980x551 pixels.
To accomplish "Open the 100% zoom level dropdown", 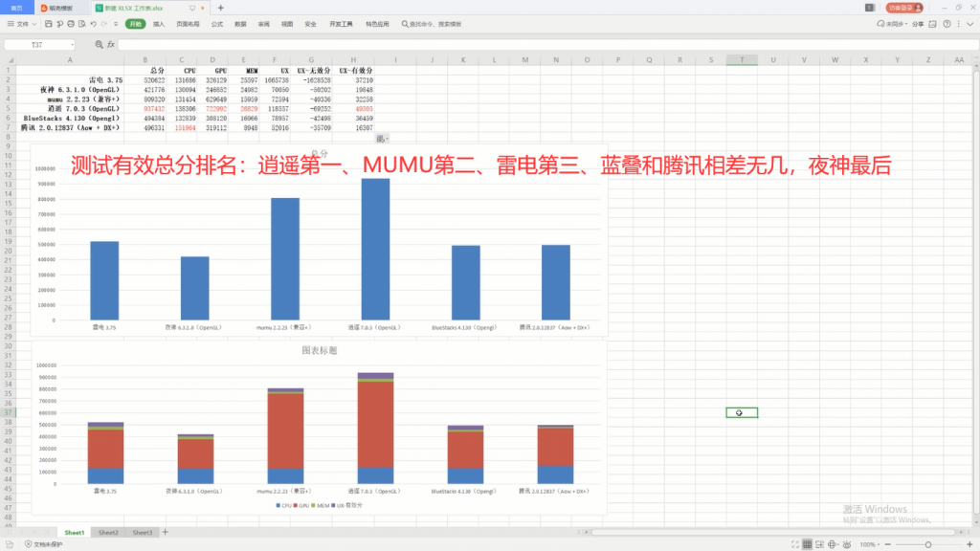I will [x=869, y=544].
